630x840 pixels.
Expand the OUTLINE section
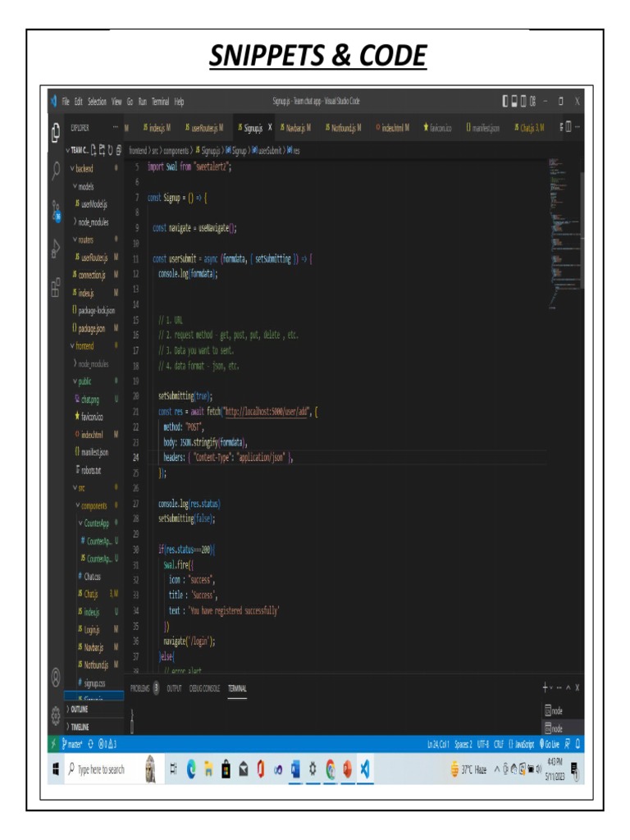click(80, 710)
